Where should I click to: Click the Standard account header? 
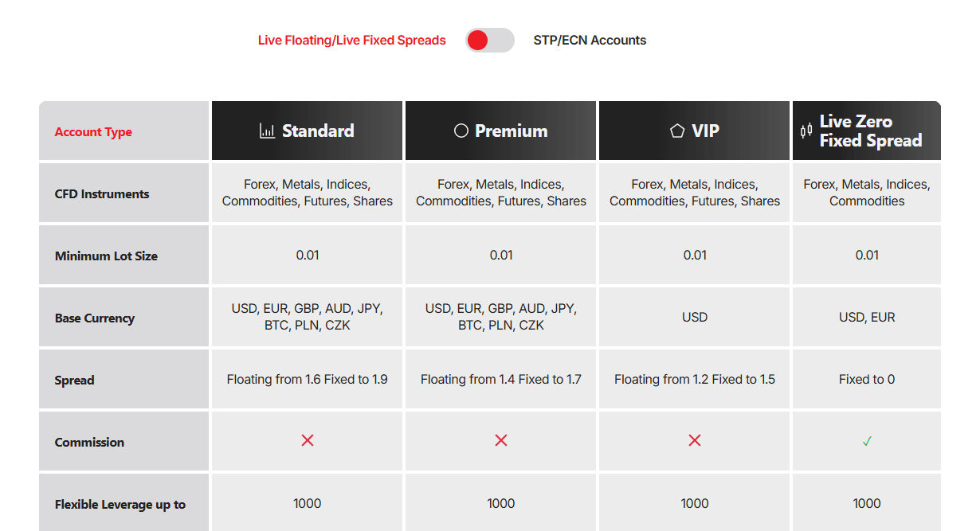(308, 131)
